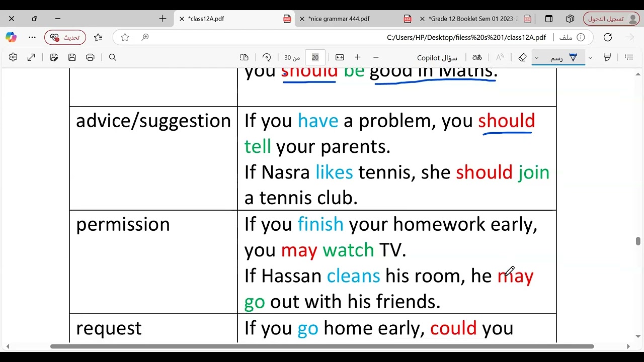Screen dimensions: 644x362
Task: Click the 'permission' table cell
Action: (x=153, y=262)
